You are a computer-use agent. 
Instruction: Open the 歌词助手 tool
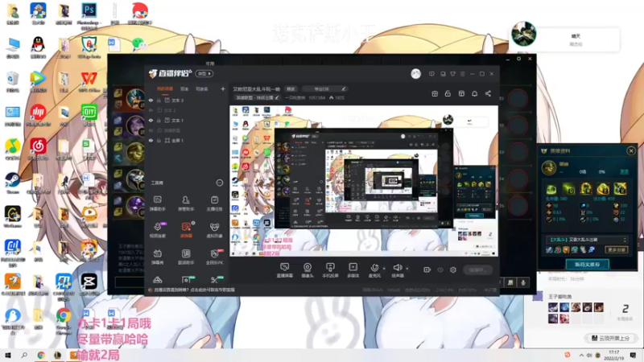[186, 257]
